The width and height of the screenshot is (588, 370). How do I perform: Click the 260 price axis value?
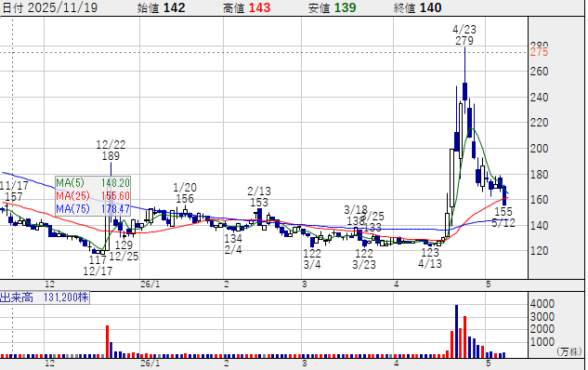pyautogui.click(x=539, y=72)
